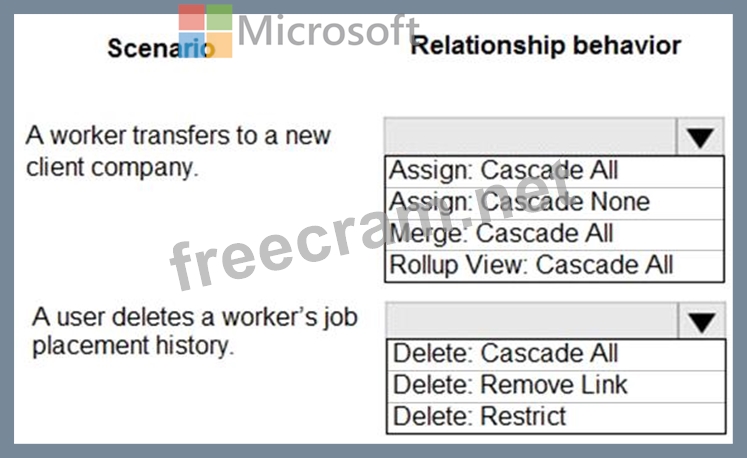Click the worker transfers scenario text
The image size is (747, 458).
pyautogui.click(x=178, y=150)
